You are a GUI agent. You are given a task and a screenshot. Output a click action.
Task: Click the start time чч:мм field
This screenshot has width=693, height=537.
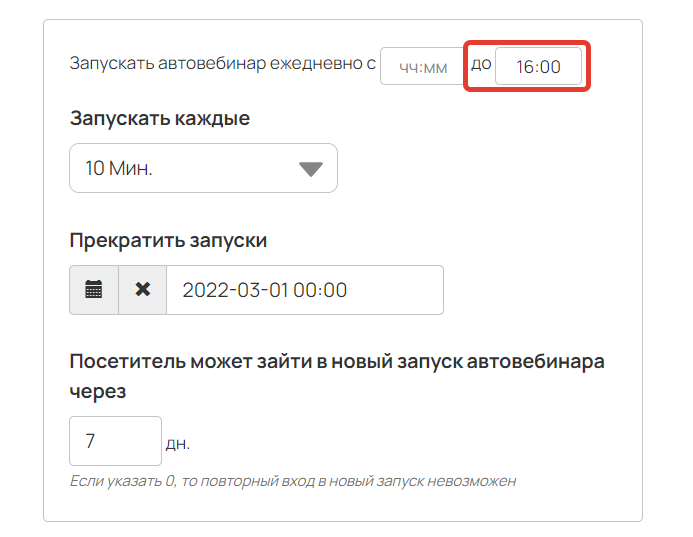422,66
